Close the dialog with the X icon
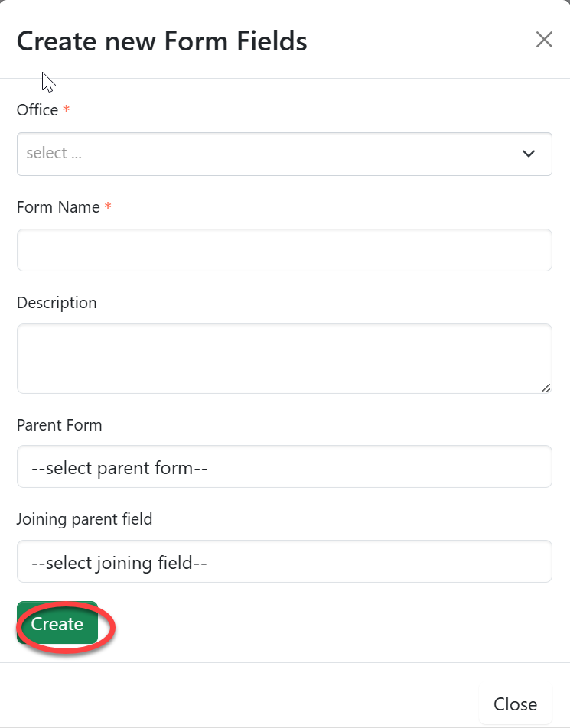570x728 pixels. tap(544, 40)
